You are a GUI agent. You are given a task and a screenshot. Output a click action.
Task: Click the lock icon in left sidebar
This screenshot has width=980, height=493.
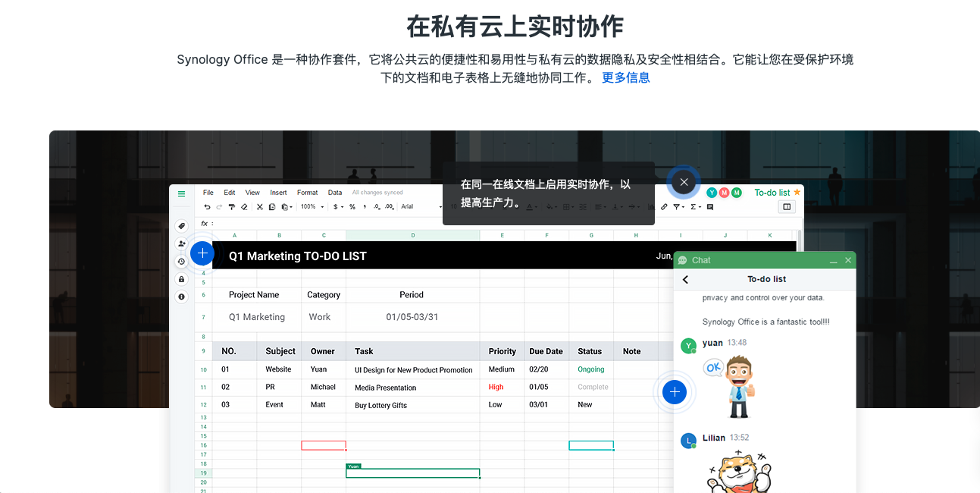coord(181,279)
